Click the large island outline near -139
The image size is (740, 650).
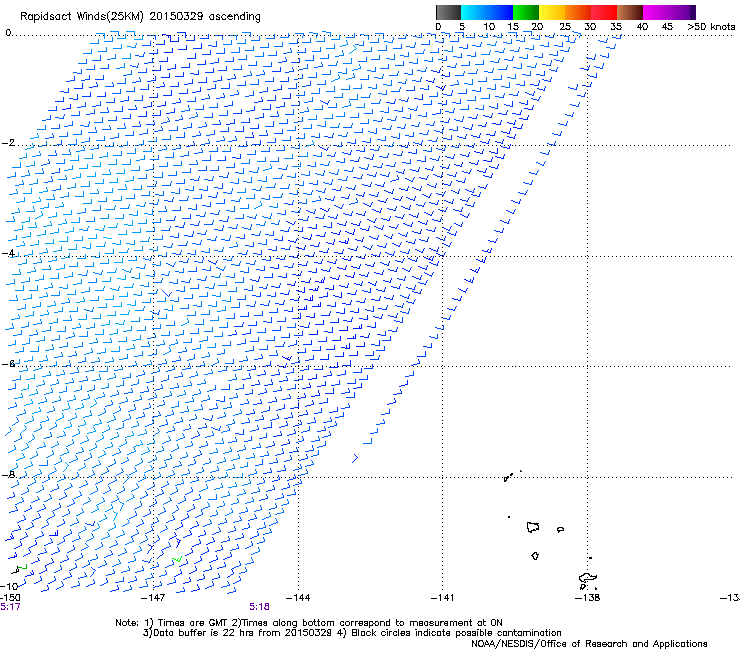[533, 527]
